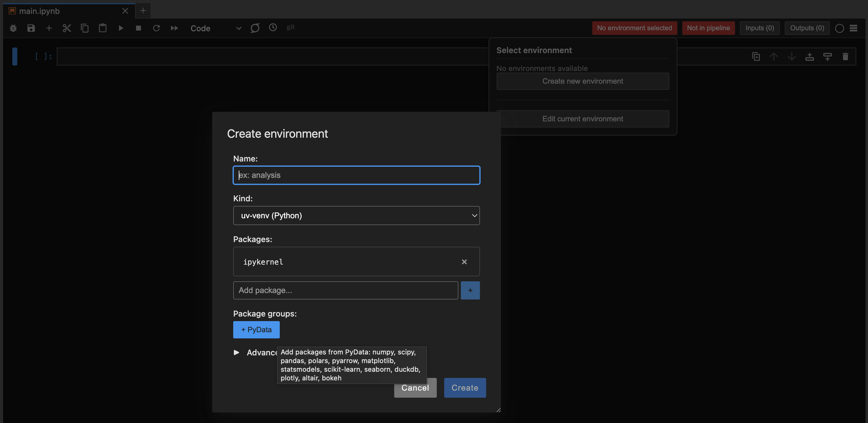The width and height of the screenshot is (868, 423).
Task: Click the bug debugger icon
Action: point(13,28)
